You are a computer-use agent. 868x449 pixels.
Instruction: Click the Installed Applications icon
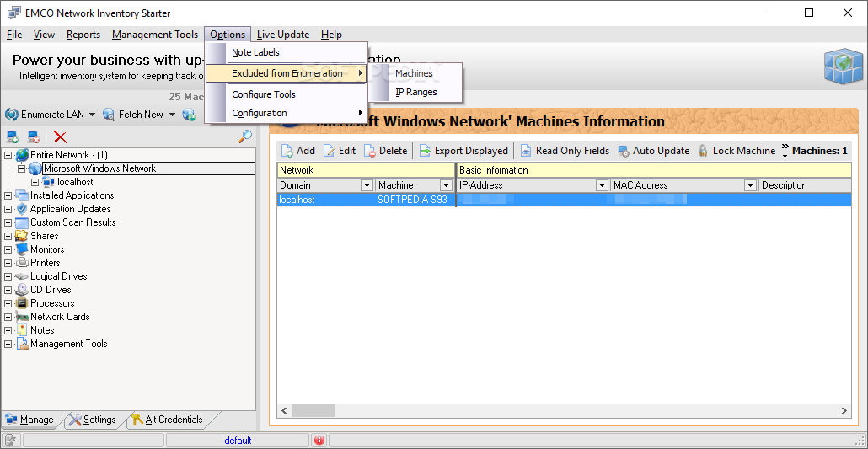point(22,195)
